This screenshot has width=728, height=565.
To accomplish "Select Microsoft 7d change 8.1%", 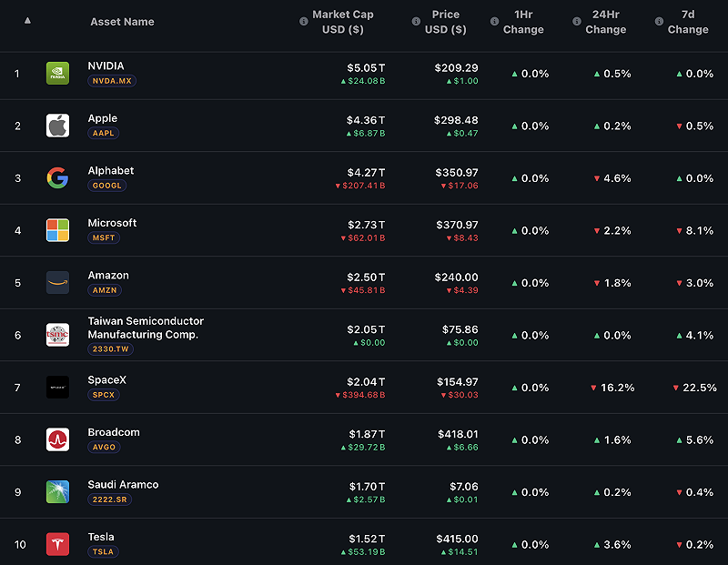I will [x=694, y=231].
